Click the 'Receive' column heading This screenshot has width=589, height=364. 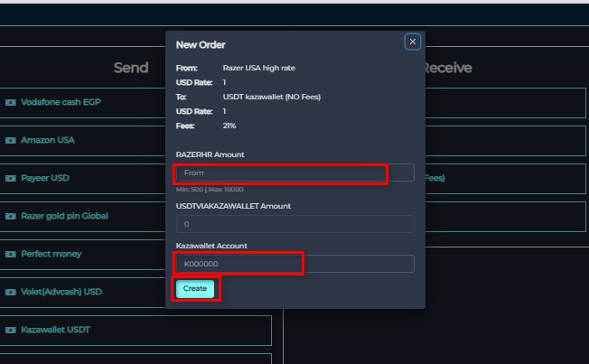tap(447, 68)
